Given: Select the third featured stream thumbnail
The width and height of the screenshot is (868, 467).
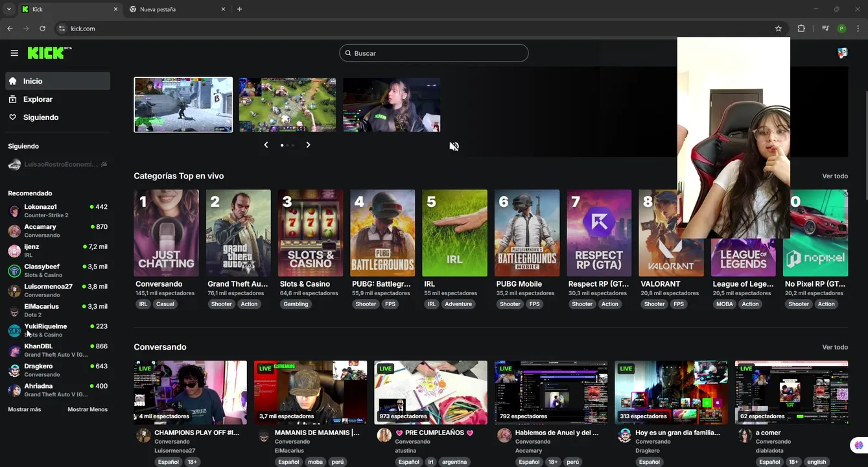Looking at the screenshot, I should 392,104.
